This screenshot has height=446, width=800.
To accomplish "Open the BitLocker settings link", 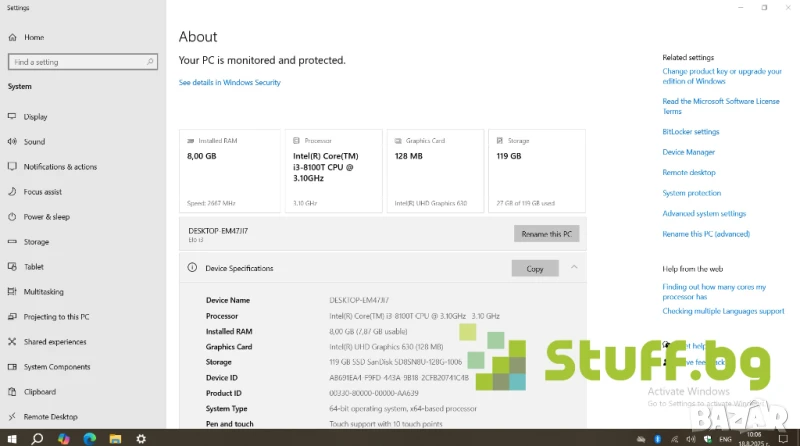I will pyautogui.click(x=690, y=132).
